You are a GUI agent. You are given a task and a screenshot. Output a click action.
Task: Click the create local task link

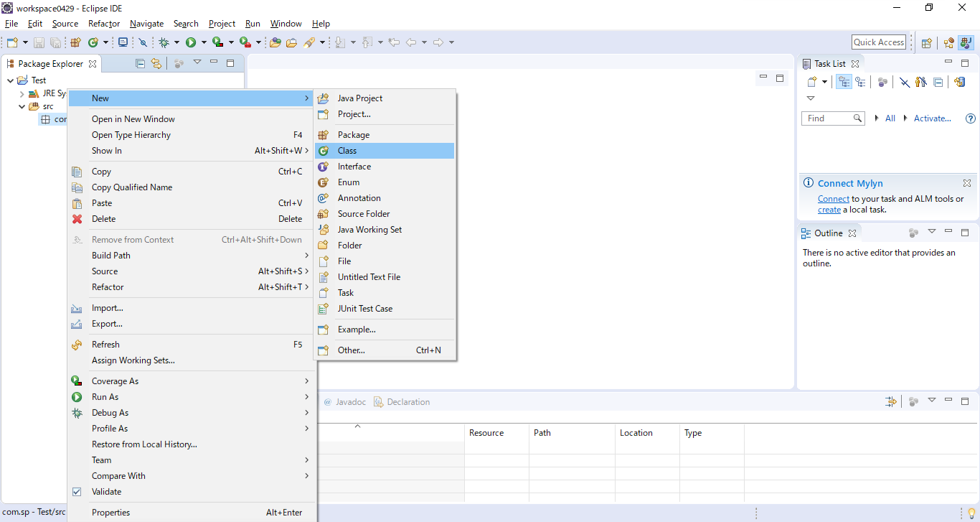[829, 210]
